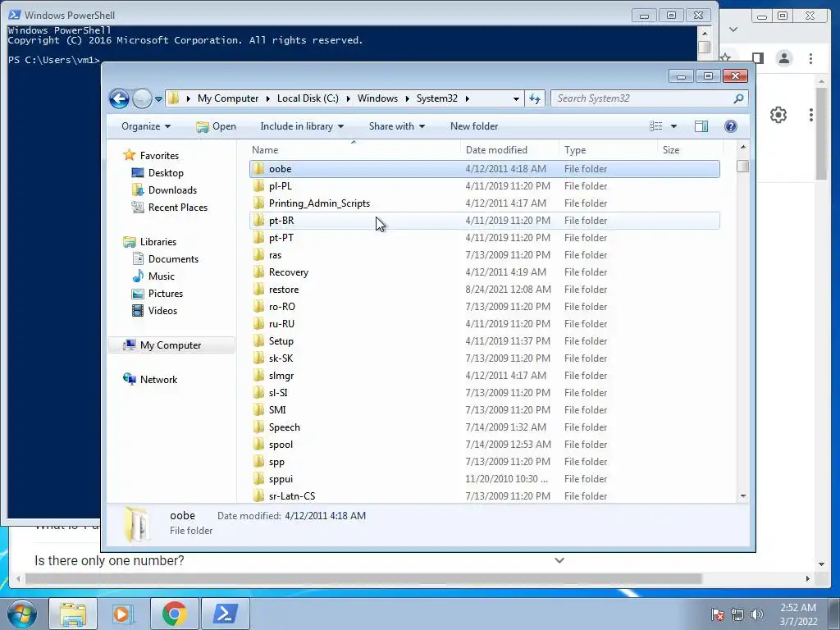Select the pt-BR folder icon
Image resolution: width=840 pixels, height=630 pixels.
(x=258, y=220)
